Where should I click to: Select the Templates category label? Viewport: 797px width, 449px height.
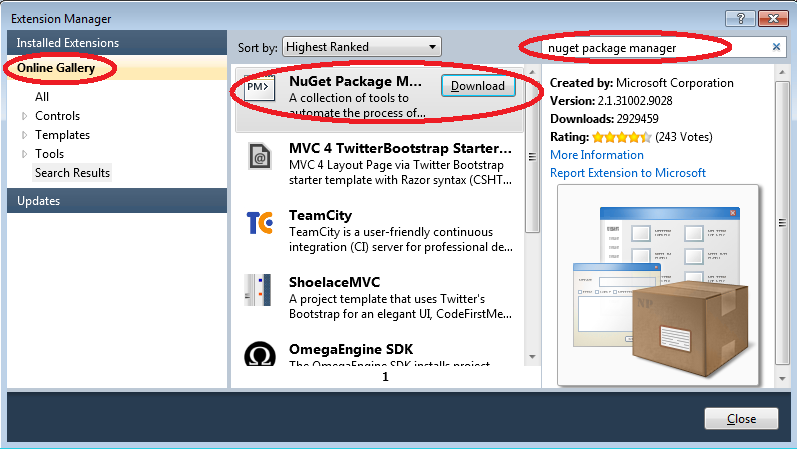pyautogui.click(x=62, y=135)
